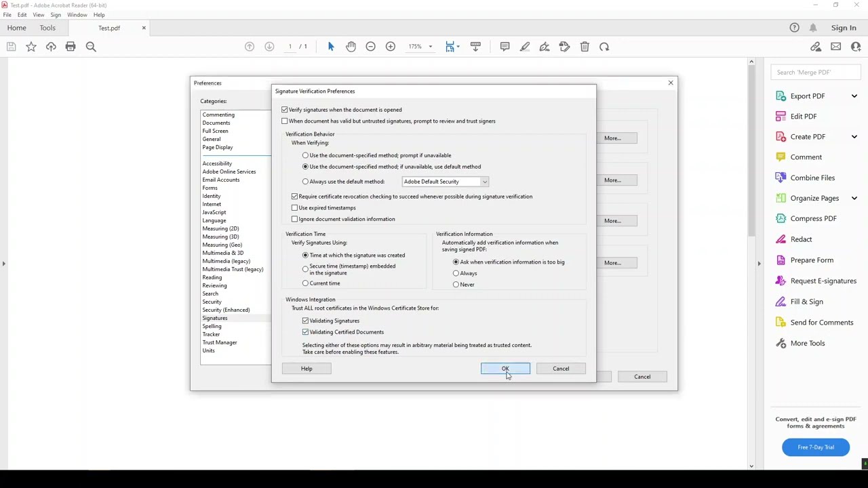Click the share link icon top right
Image resolution: width=868 pixels, height=488 pixels.
816,47
